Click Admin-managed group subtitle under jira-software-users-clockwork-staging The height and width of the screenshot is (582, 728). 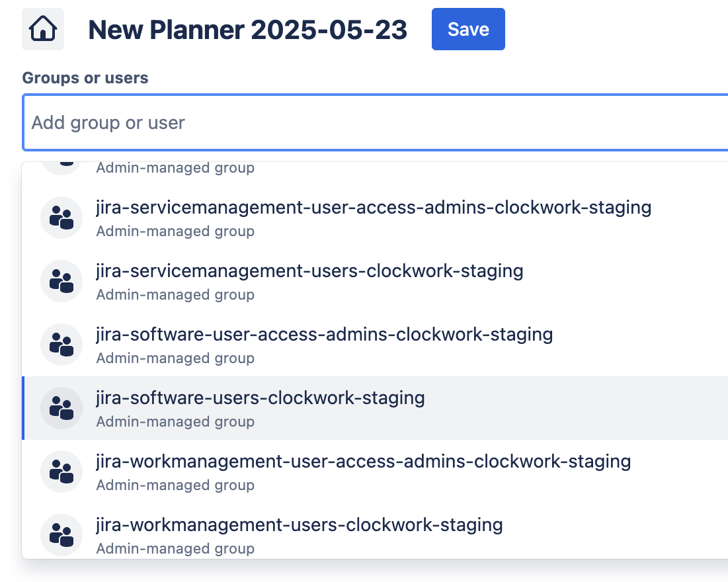[175, 421]
